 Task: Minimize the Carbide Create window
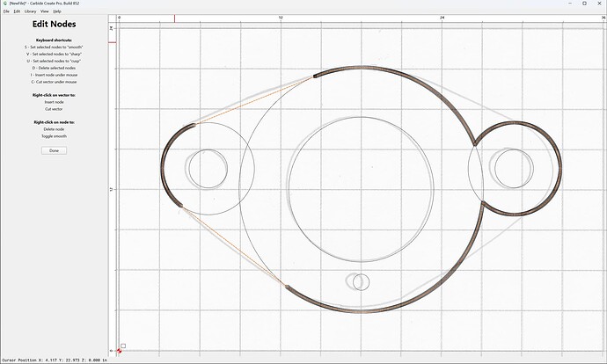[571, 4]
